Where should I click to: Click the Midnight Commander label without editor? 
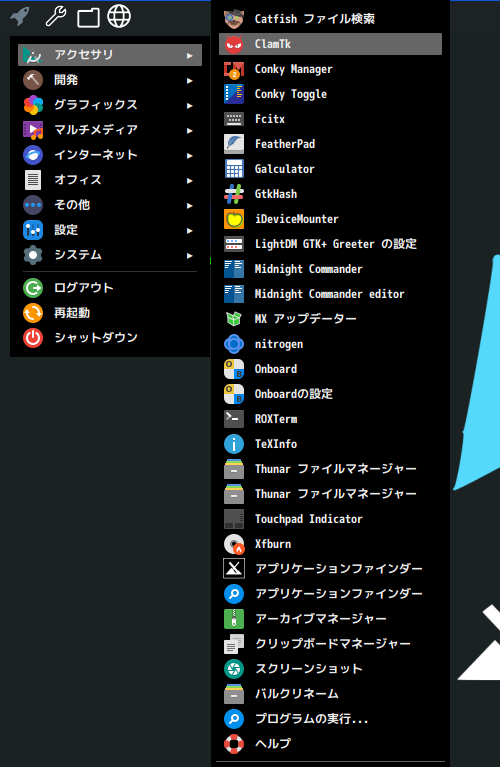[x=309, y=269]
